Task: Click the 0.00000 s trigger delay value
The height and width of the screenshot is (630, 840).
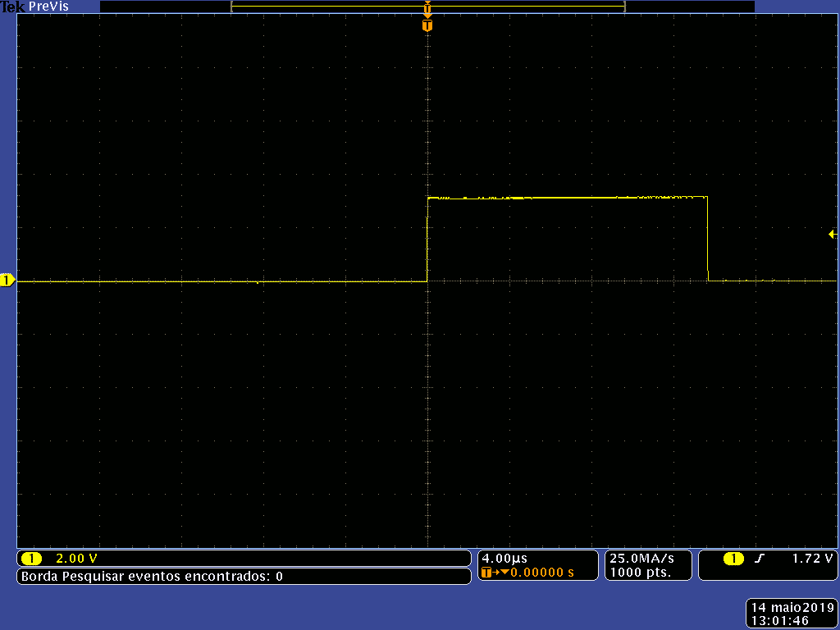Action: [542, 573]
